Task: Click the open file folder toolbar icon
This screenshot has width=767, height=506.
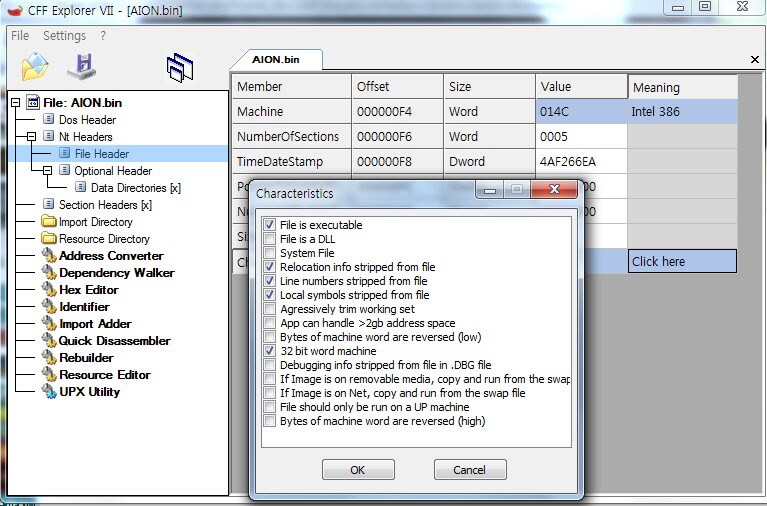Action: (x=35, y=67)
